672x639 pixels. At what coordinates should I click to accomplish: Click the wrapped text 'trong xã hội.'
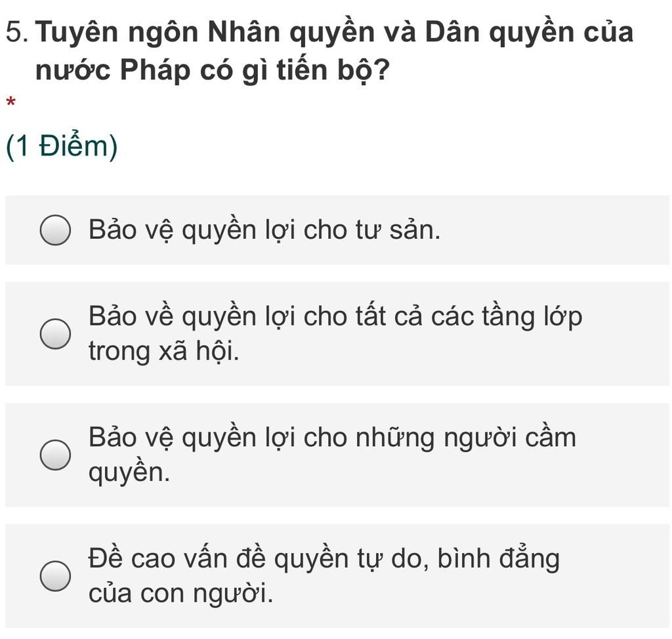163,352
